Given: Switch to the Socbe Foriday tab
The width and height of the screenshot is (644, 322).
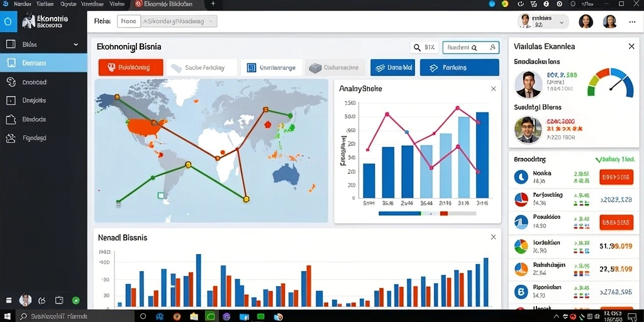Looking at the screenshot, I should tap(202, 68).
